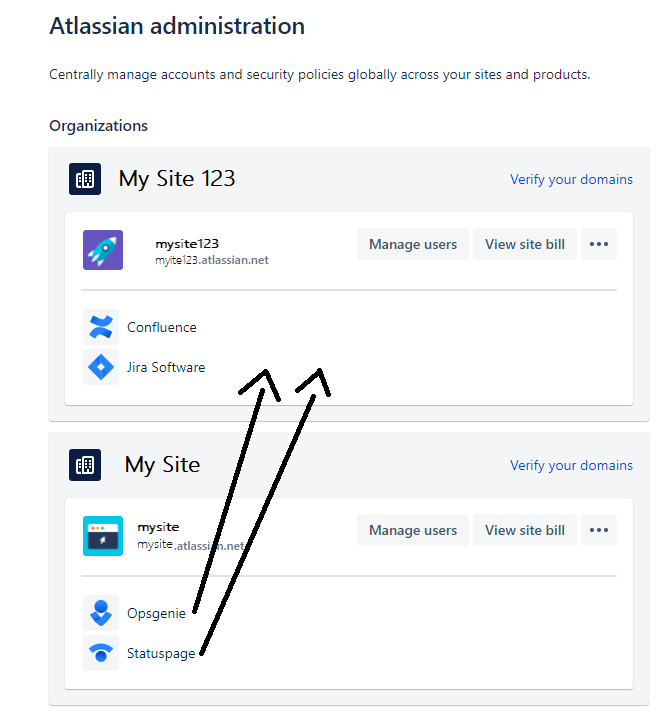The image size is (669, 727).
Task: Select the Statuspage product label
Action: [161, 654]
